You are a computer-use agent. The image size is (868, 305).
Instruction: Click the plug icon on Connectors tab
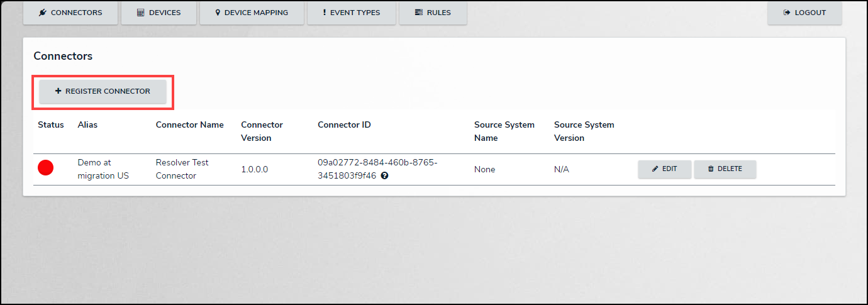43,13
